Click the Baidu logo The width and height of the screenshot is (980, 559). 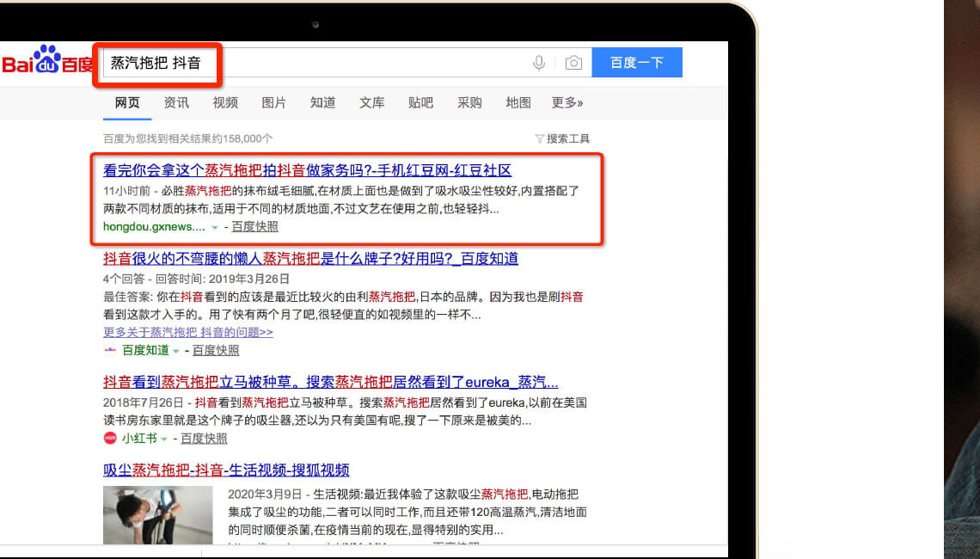47,63
